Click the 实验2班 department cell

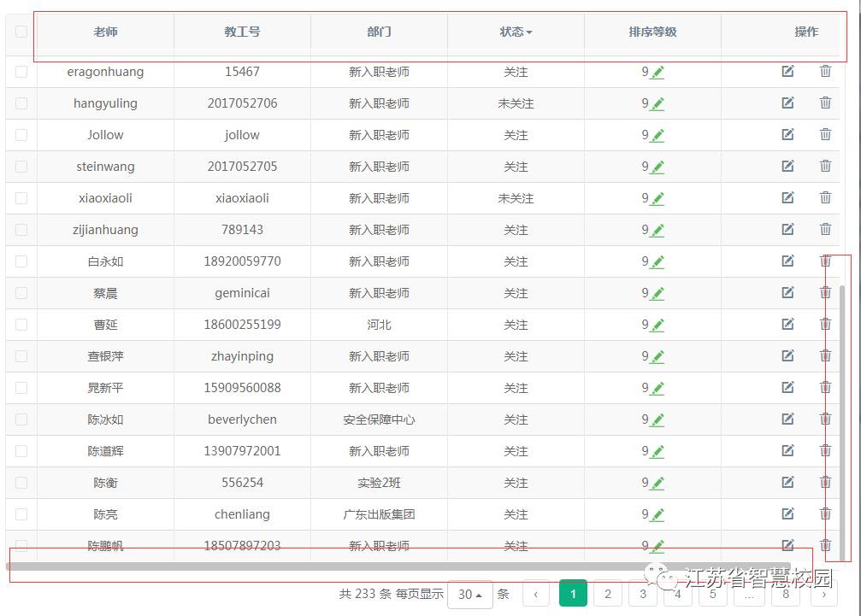[379, 483]
